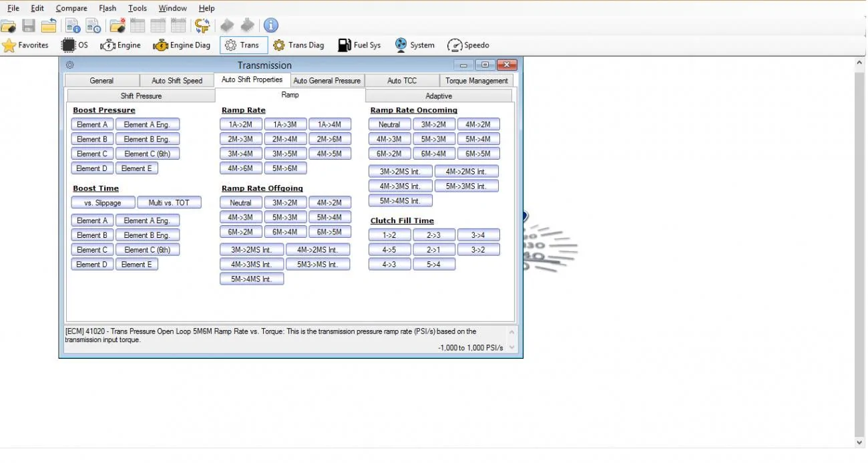The height and width of the screenshot is (463, 868).
Task: Open the OS chip section
Action: click(75, 45)
